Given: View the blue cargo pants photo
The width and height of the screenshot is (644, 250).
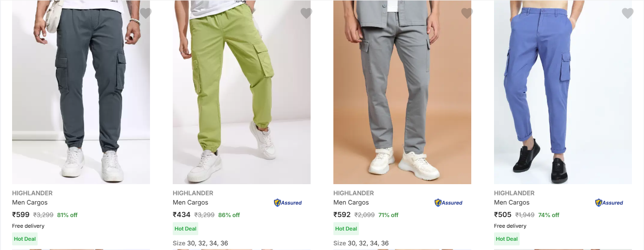Looking at the screenshot, I should click(563, 92).
